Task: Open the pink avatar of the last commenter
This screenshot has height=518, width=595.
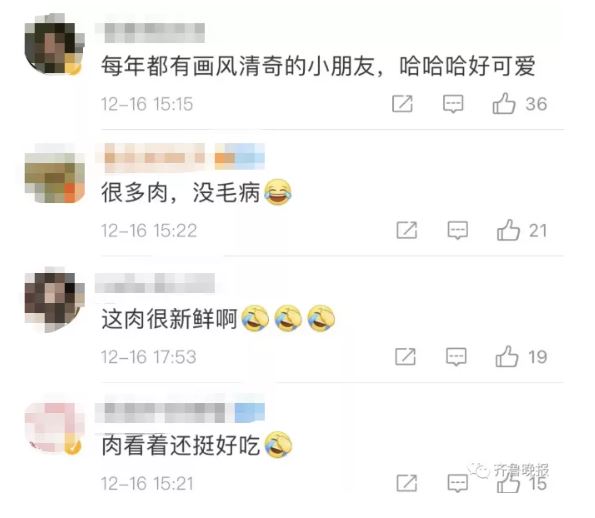Action: tap(55, 428)
